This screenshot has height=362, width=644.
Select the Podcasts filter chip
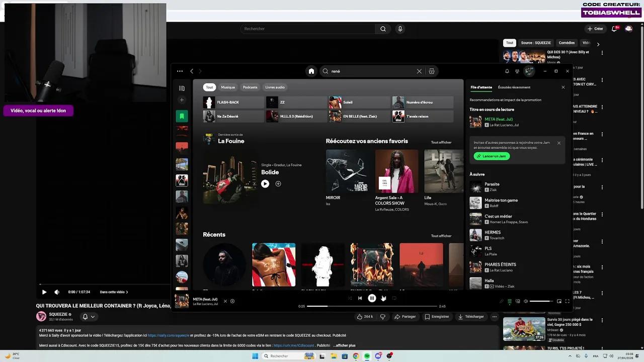tap(250, 87)
